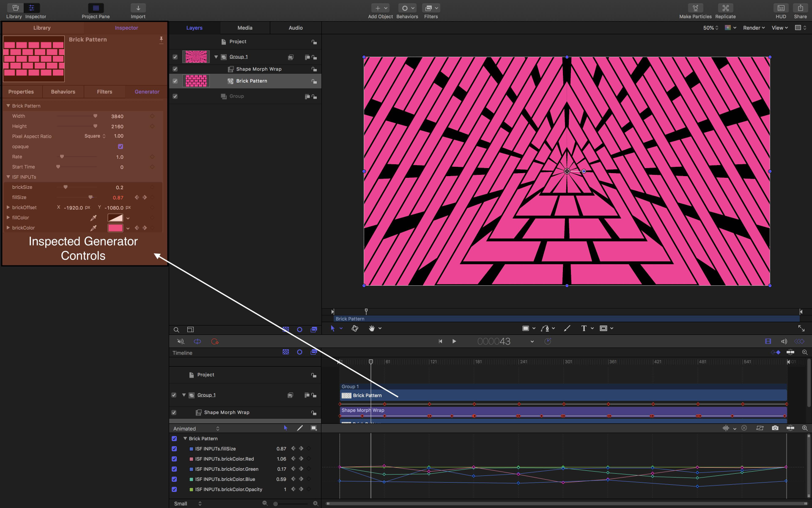Screen dimensions: 812x508
Task: Open the Media tab
Action: 245,28
